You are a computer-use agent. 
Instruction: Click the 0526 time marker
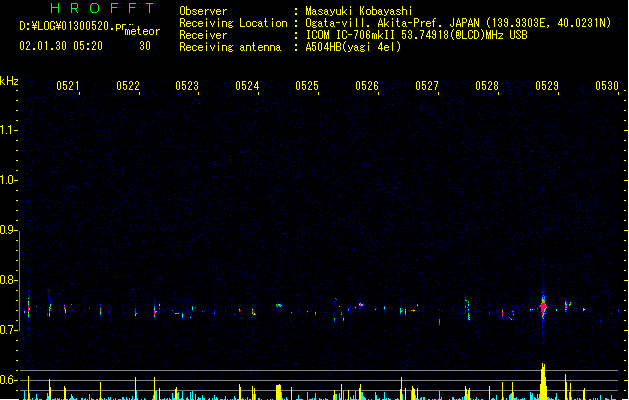(367, 86)
